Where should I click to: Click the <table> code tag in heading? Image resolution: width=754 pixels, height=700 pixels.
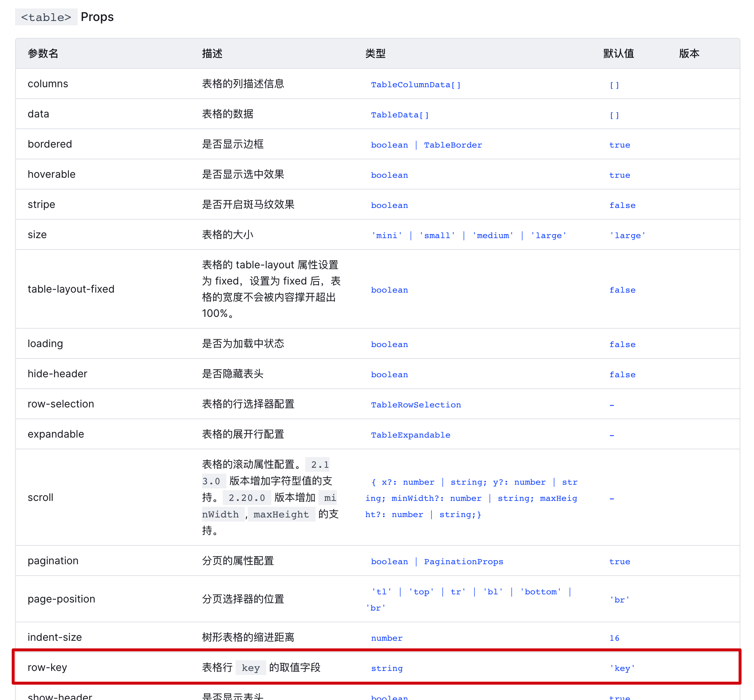click(46, 17)
